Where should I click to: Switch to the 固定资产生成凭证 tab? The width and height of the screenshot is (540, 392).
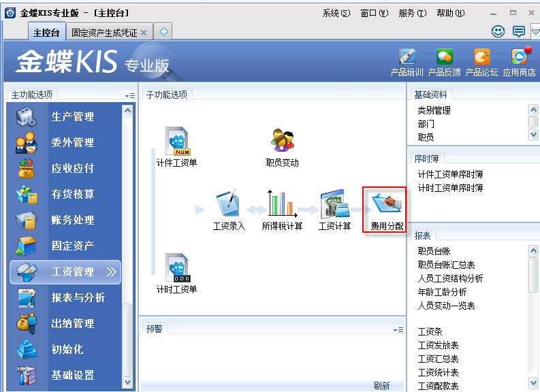104,33
